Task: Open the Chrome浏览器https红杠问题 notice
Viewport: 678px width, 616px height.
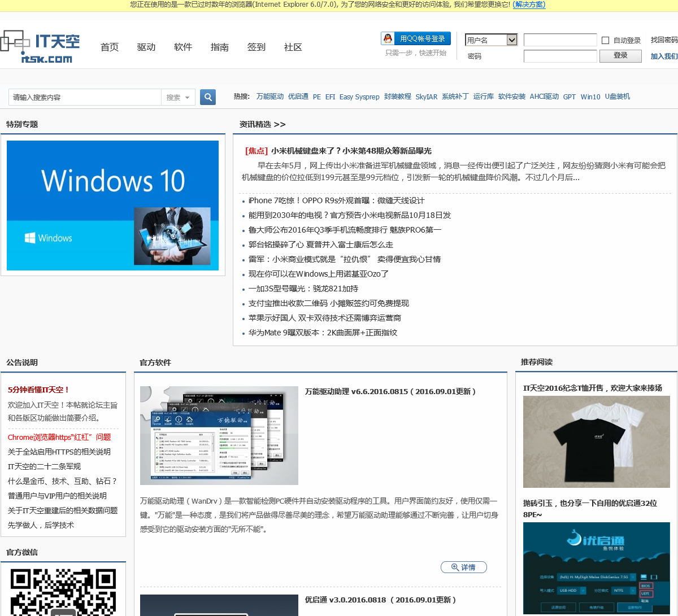Action: pos(59,437)
